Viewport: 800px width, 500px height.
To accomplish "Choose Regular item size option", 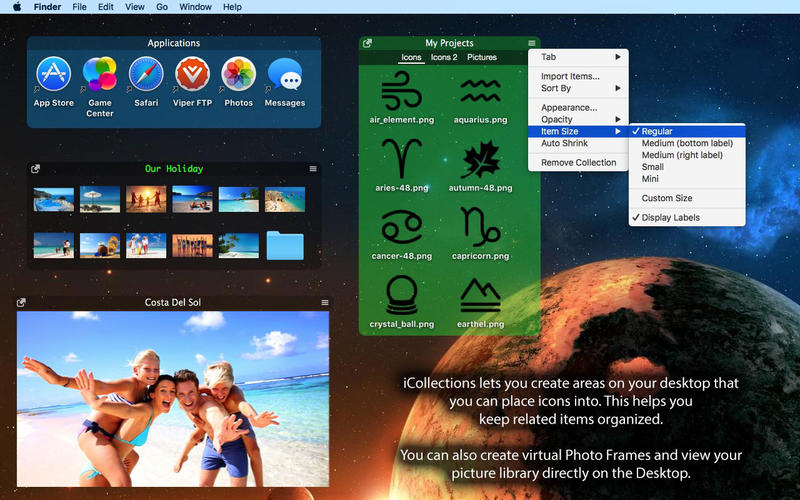I will click(x=687, y=131).
